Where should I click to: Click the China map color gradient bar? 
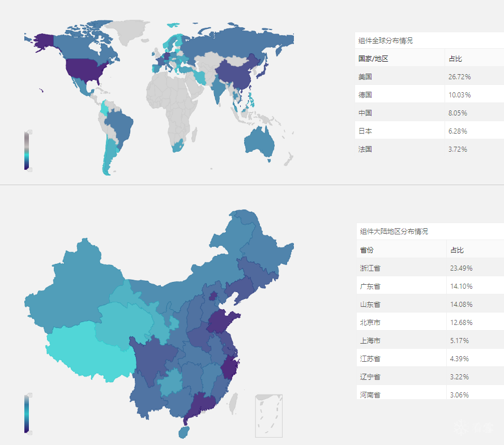[x=27, y=414]
